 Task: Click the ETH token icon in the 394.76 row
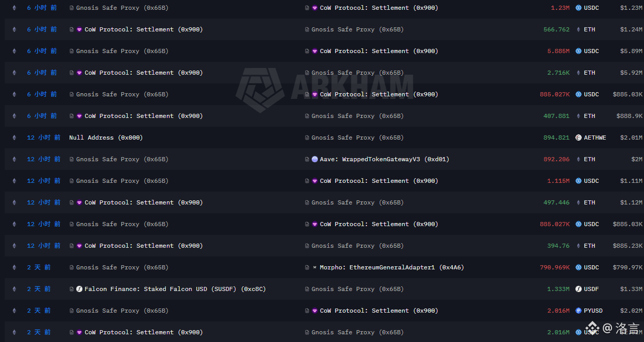pyautogui.click(x=578, y=246)
